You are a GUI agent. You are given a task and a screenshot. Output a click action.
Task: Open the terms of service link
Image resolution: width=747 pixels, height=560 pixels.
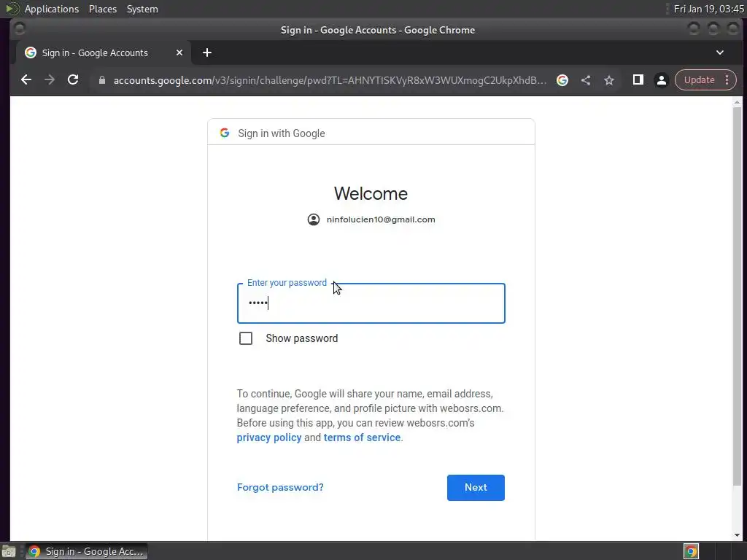pyautogui.click(x=362, y=437)
